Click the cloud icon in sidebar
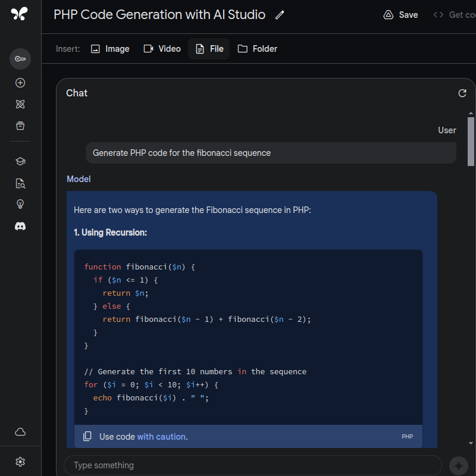The width and height of the screenshot is (476, 476). coord(20,432)
